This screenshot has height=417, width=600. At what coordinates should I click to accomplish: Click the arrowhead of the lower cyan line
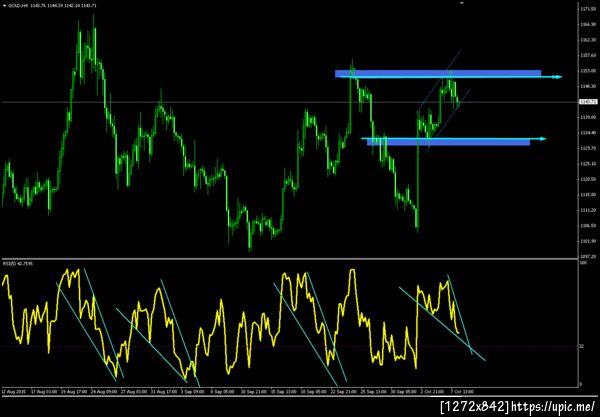click(543, 138)
